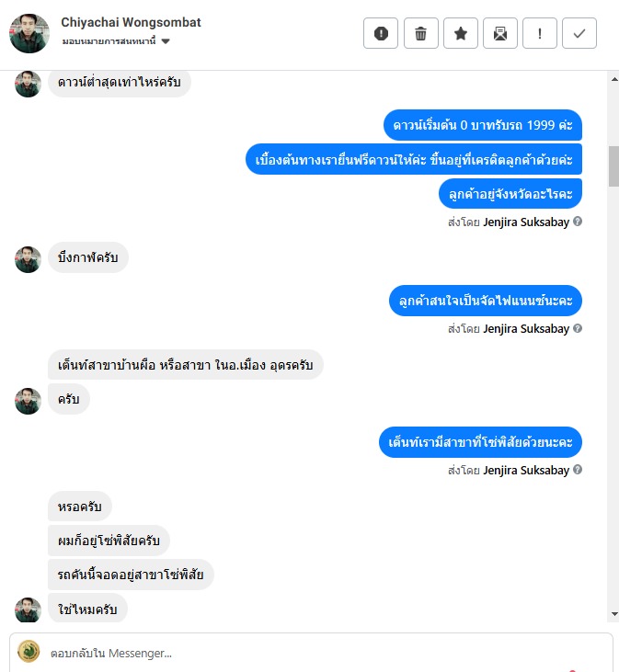Open Chiyachai Wongsombat header profile picture

click(x=29, y=33)
